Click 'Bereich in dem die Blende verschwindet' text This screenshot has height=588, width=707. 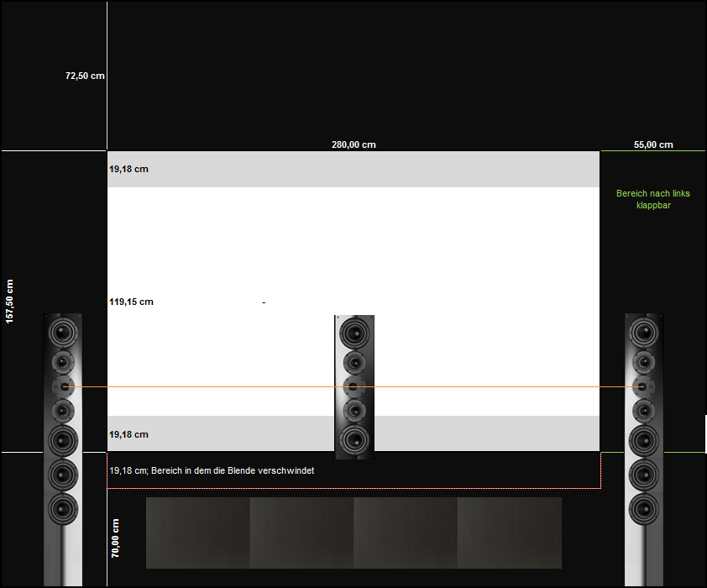pos(232,470)
